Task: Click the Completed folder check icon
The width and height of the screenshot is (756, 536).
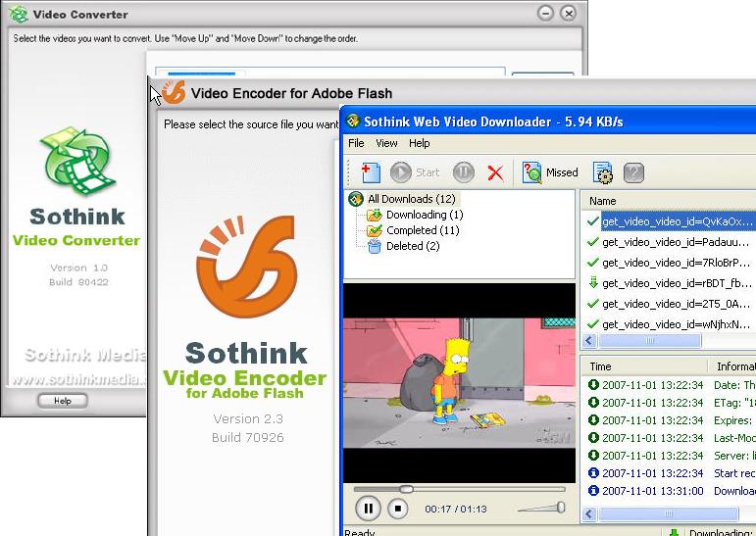Action: pos(375,230)
